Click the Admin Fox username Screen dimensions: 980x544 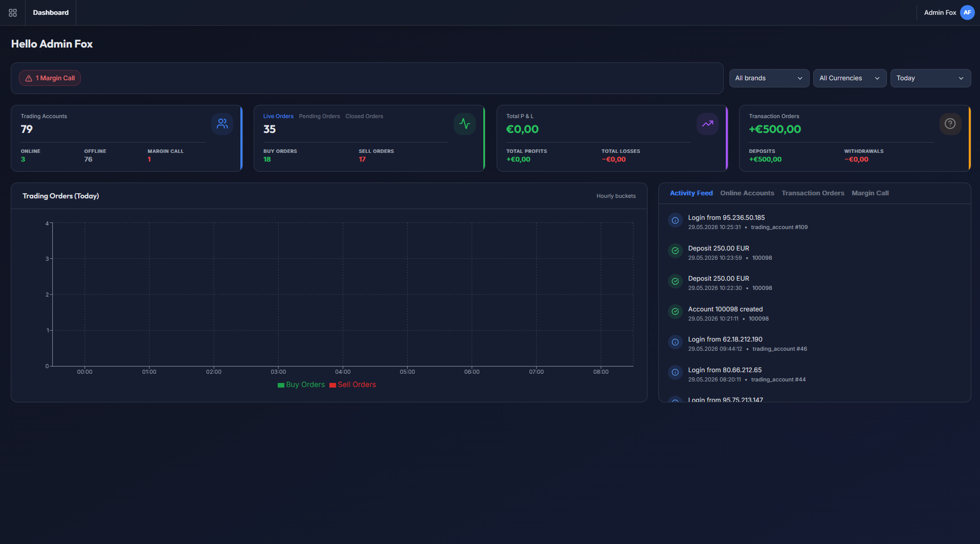pyautogui.click(x=940, y=12)
